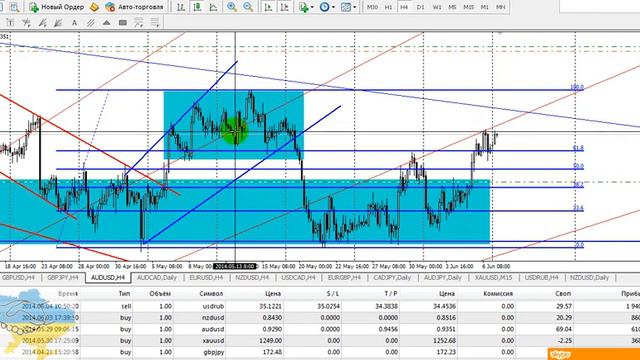Viewport: 640px width, 360px height.
Task: Toggle chart shift icon
Action: coord(284,7)
